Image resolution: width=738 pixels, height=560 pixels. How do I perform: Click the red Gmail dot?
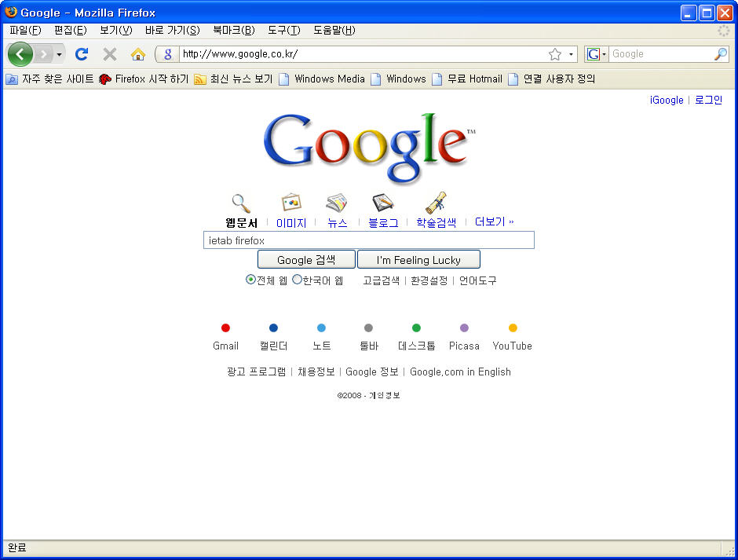coord(225,328)
